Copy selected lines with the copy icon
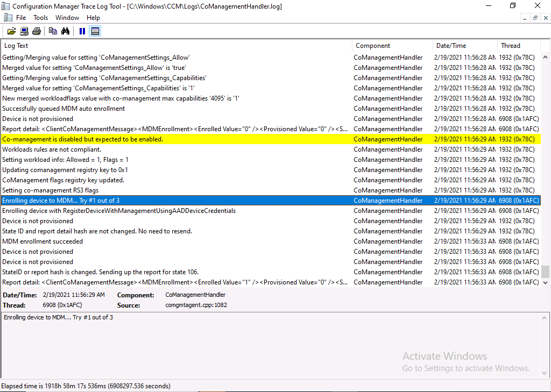Viewport: 551px width, 392px height. (x=53, y=31)
